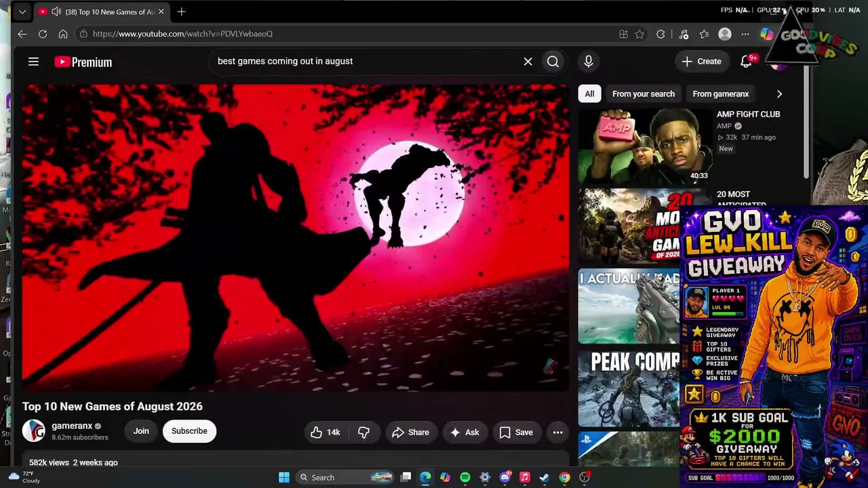Open the Ask AI button
Image resolution: width=868 pixels, height=488 pixels.
[465, 432]
